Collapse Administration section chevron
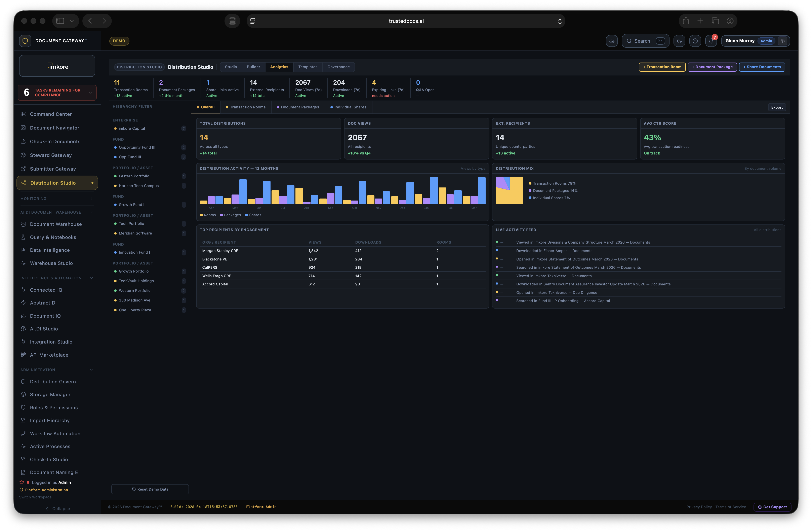This screenshot has width=812, height=531. pos(91,370)
